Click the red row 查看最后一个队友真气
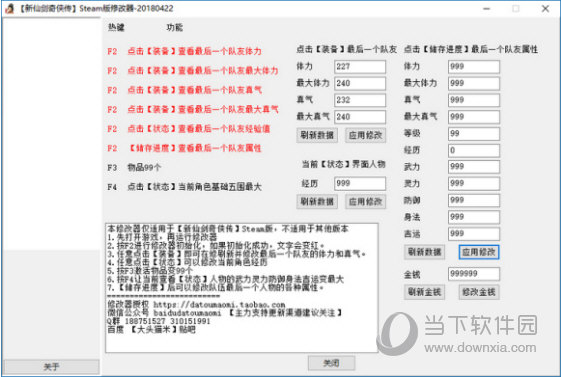This screenshot has width=561, height=377. [184, 90]
